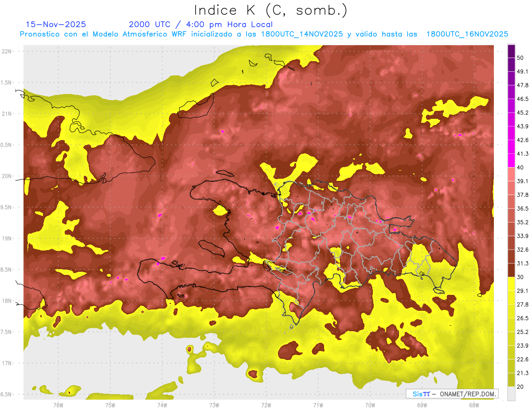Click the "Indice K (C, somb.)" title

(270, 10)
